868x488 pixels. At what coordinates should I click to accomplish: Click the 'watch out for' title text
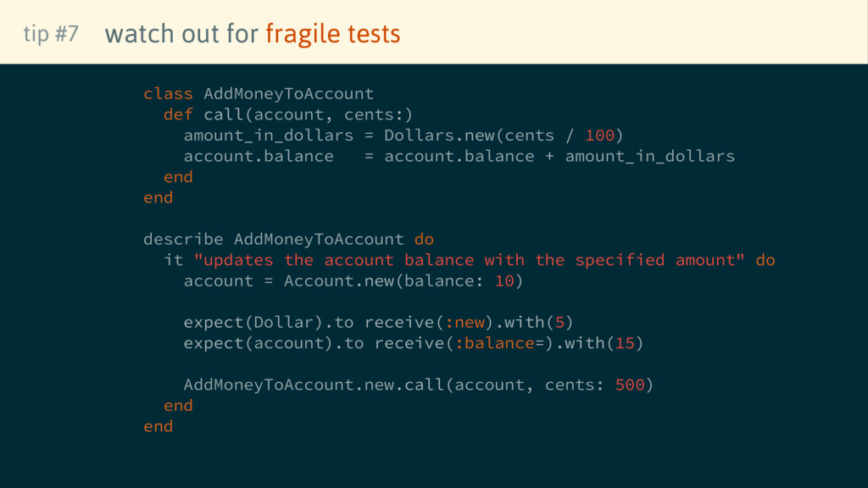181,34
